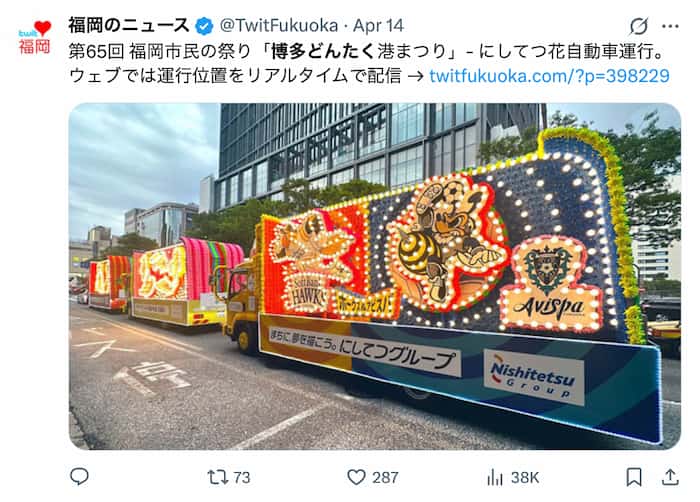Bookmark this tweet
Viewport: 700px width, 502px height.
click(634, 477)
